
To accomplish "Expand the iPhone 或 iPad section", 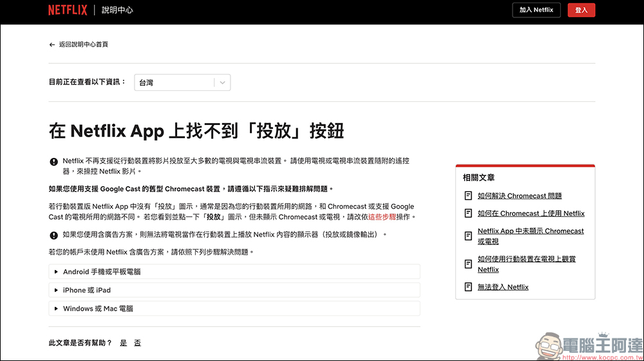I will [x=234, y=290].
